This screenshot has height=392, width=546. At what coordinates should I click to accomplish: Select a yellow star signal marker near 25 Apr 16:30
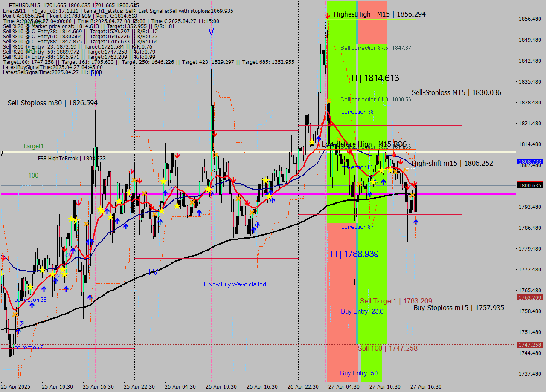(101, 210)
